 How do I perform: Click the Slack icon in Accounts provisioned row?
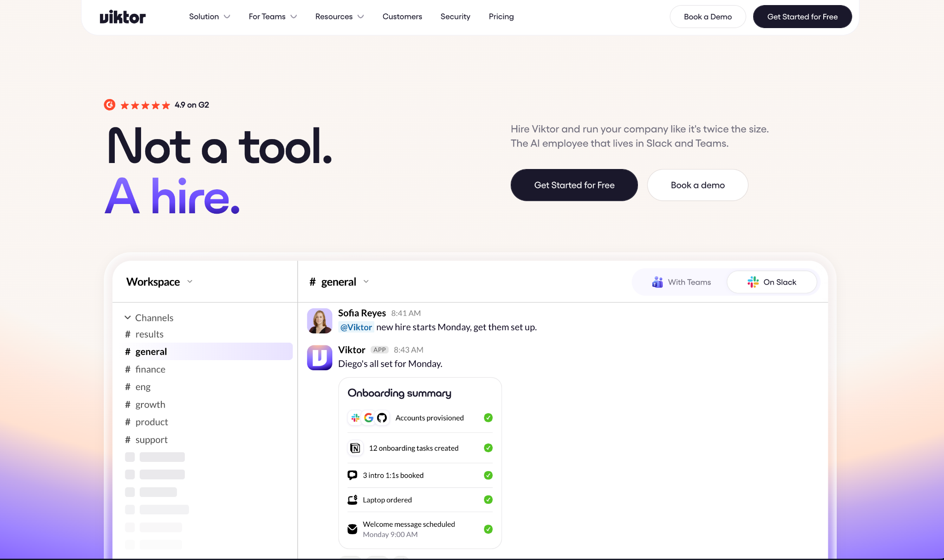(x=355, y=418)
